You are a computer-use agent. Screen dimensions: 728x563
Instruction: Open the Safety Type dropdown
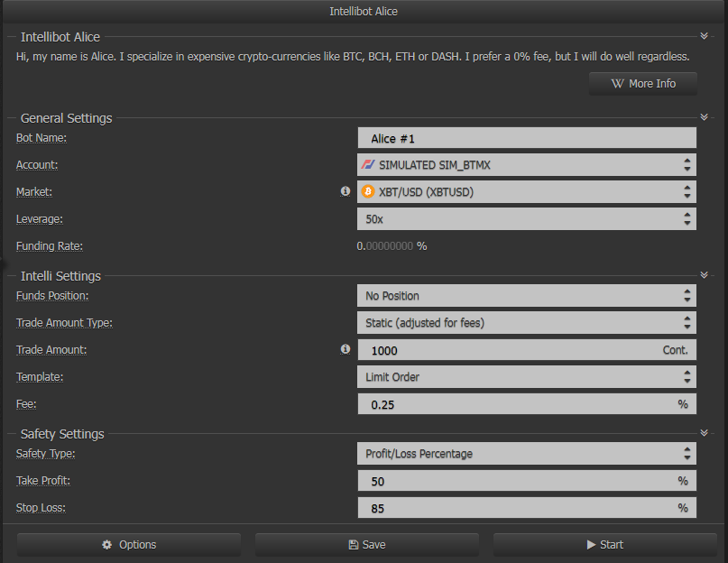tap(527, 454)
